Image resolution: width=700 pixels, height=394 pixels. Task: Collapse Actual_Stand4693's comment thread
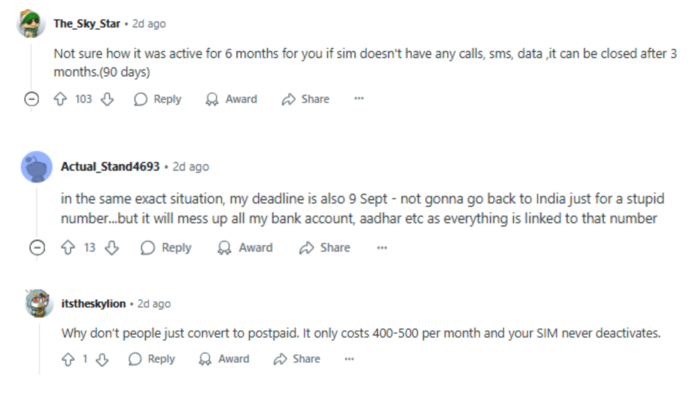37,248
